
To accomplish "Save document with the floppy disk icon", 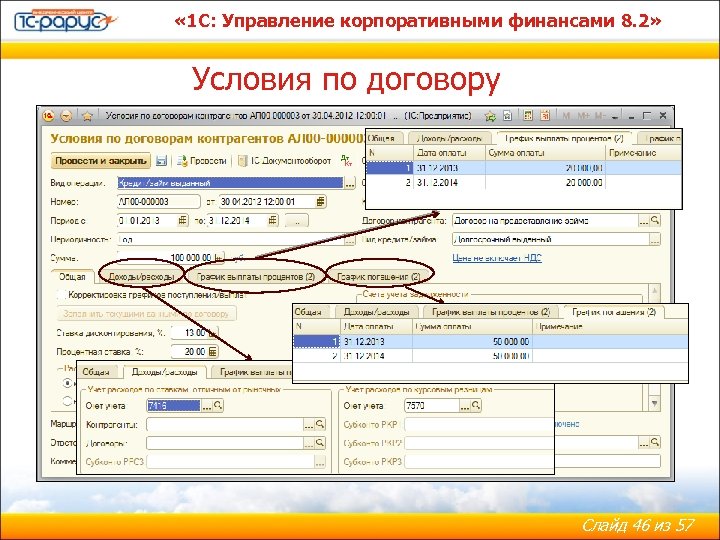I will [161, 161].
